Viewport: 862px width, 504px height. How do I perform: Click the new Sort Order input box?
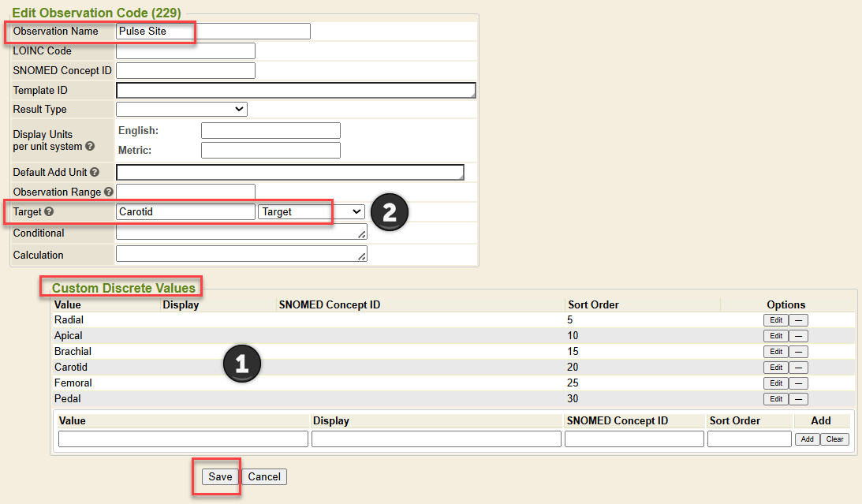tap(748, 439)
